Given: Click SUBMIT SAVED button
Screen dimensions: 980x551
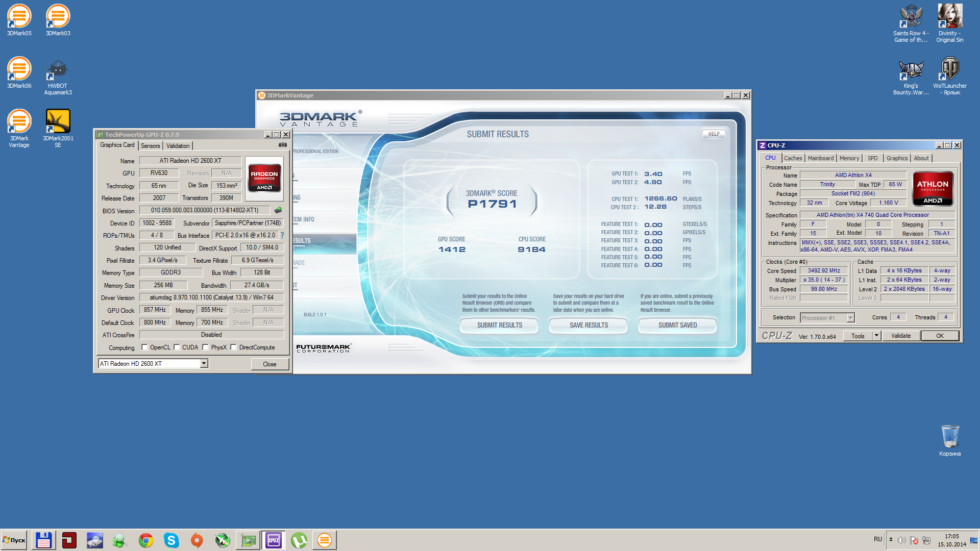Looking at the screenshot, I should pos(677,325).
